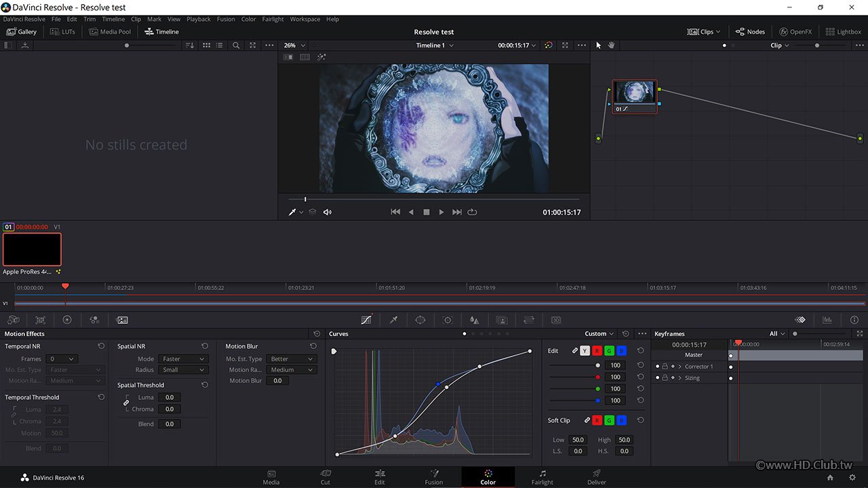The image size is (868, 488).
Task: Open the Curves palette icon
Action: click(366, 320)
